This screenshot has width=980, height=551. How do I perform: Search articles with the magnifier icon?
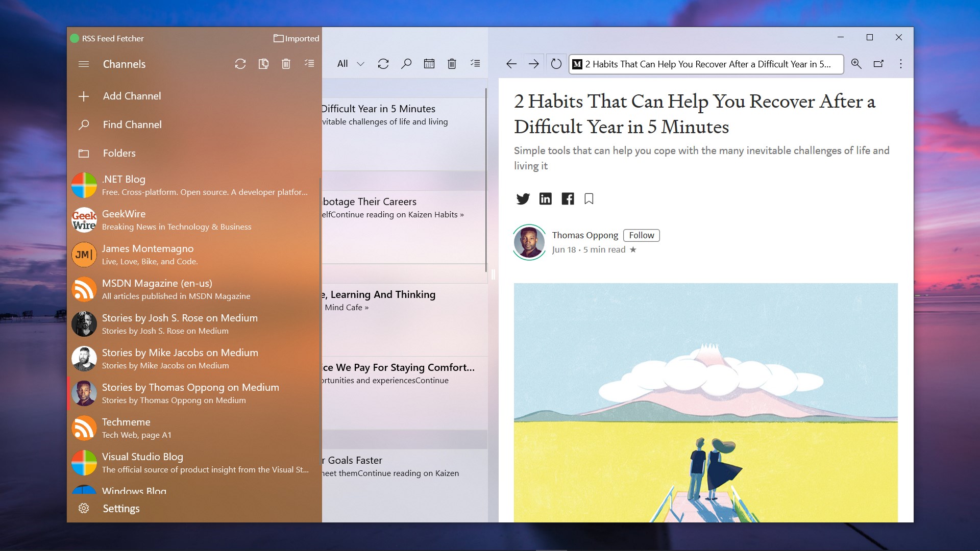(x=406, y=64)
